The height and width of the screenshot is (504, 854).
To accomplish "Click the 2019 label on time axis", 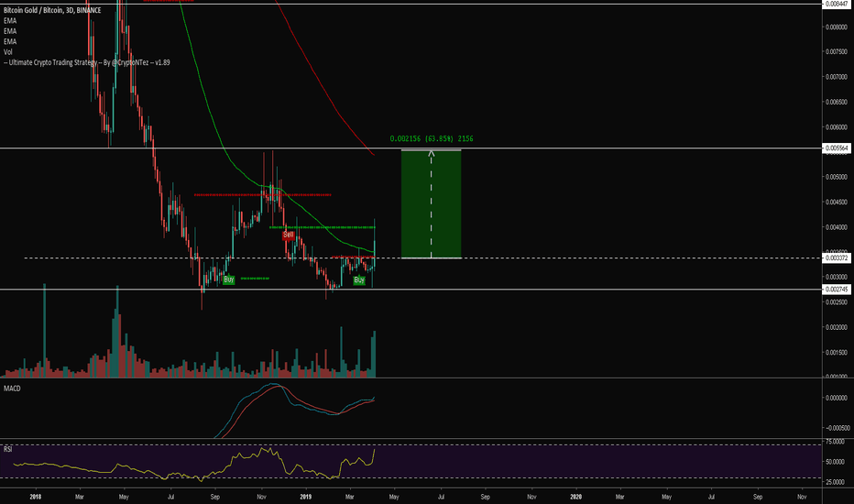I will 305,497.
